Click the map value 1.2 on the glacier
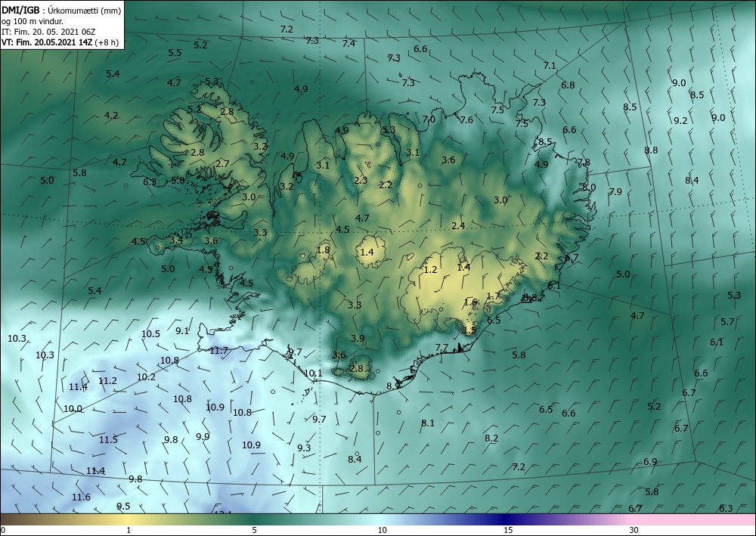This screenshot has height=536, width=756. [430, 269]
